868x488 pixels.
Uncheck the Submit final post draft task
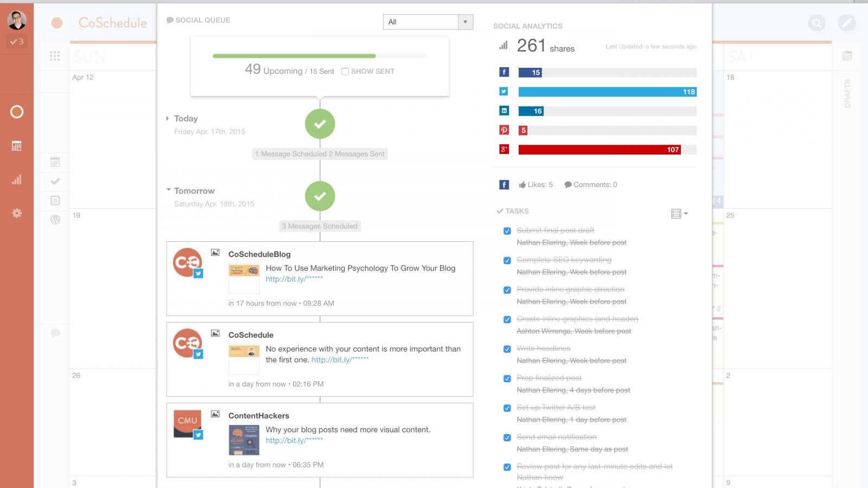pos(507,231)
